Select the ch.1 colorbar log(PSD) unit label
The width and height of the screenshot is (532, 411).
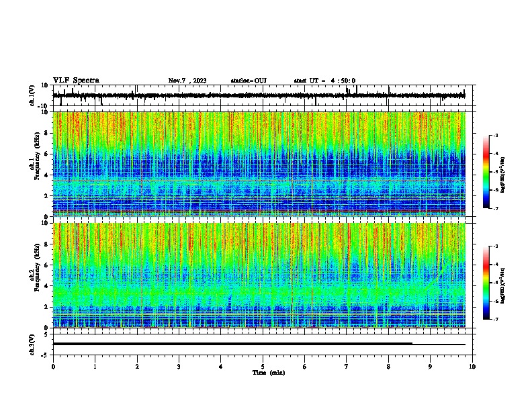pyautogui.click(x=502, y=175)
